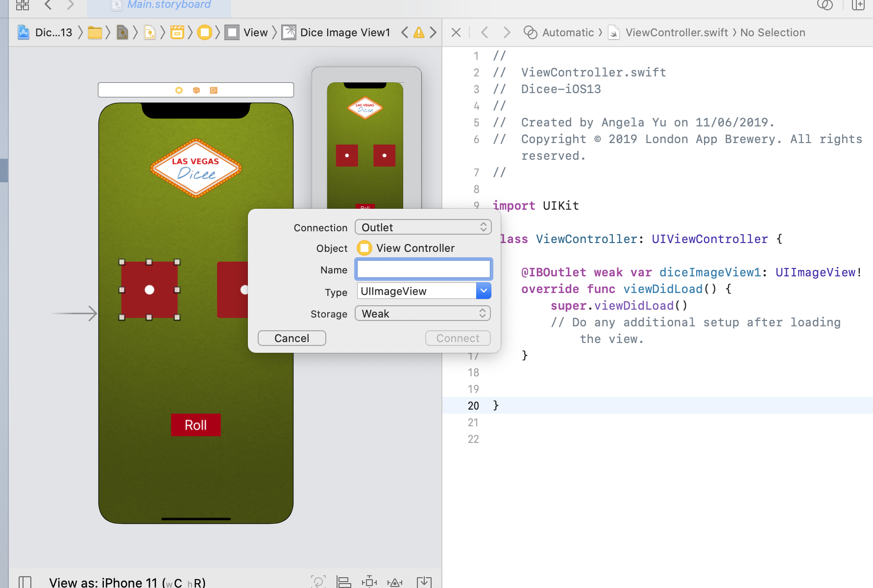The width and height of the screenshot is (873, 588).
Task: Click the Add Editor on Right icon
Action: pos(858,5)
